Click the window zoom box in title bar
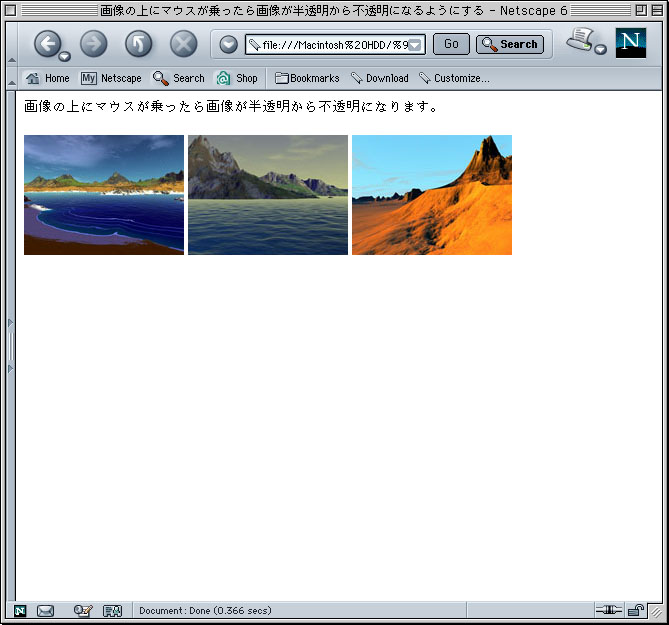The image size is (669, 625). click(640, 10)
